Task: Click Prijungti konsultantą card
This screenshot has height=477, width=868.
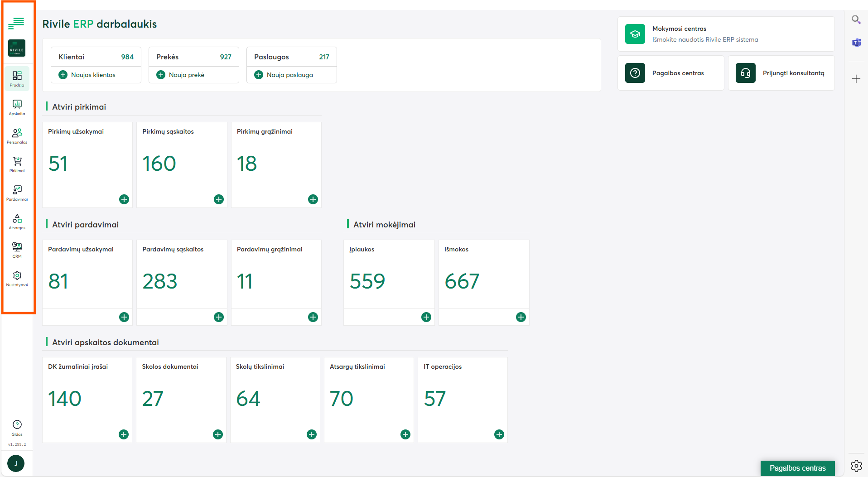Action: coord(781,73)
